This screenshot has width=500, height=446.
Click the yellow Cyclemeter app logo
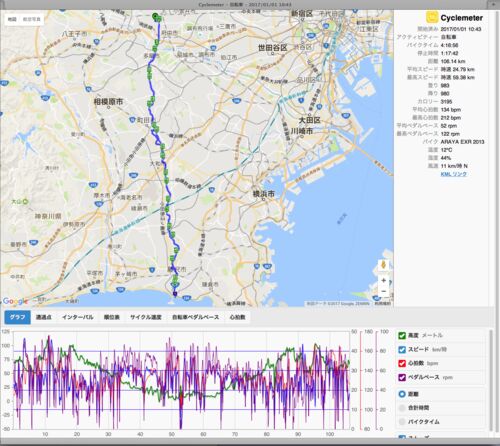coord(432,18)
